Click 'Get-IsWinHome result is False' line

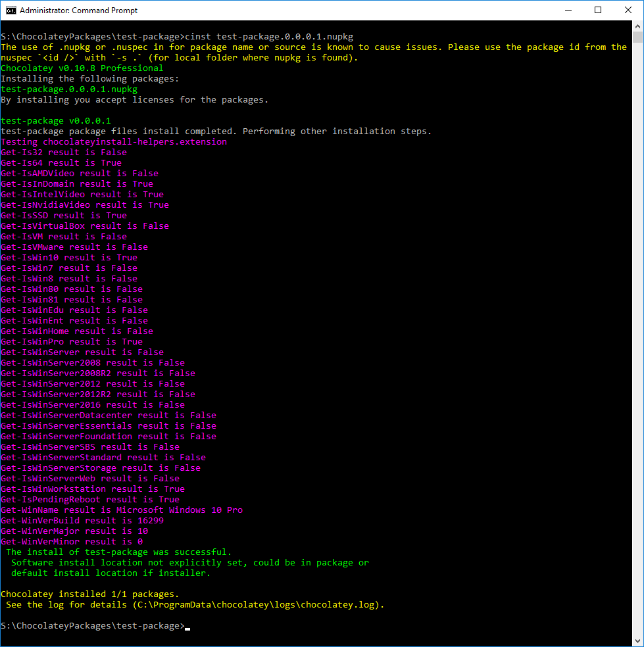[77, 331]
